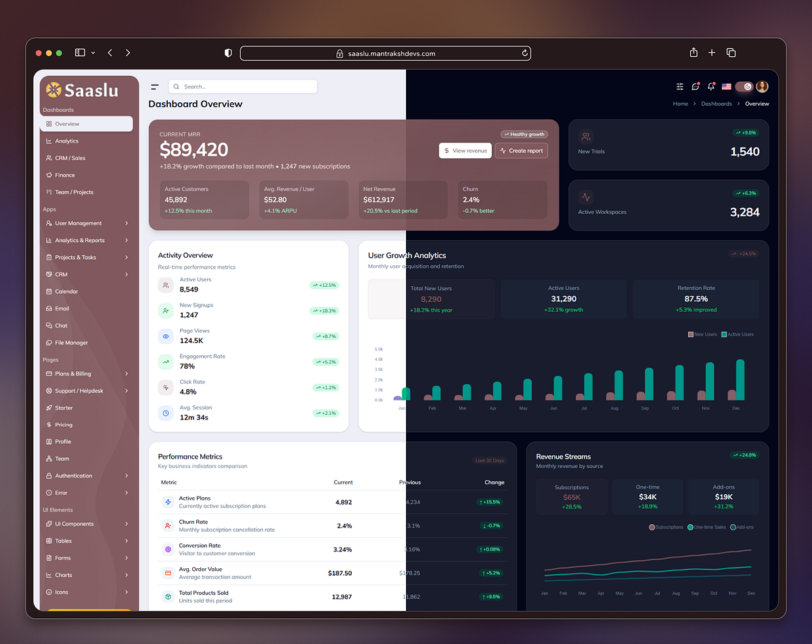The image size is (812, 644).
Task: Open Email app icon in sidebar
Action: (49, 308)
